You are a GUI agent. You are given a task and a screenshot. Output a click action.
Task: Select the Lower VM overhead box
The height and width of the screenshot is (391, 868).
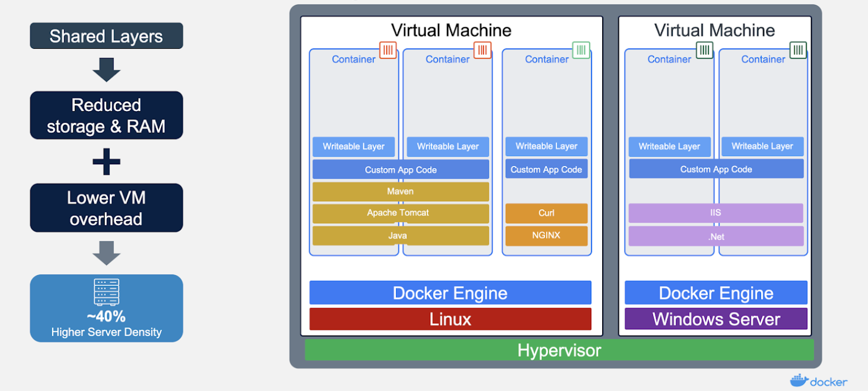106,208
